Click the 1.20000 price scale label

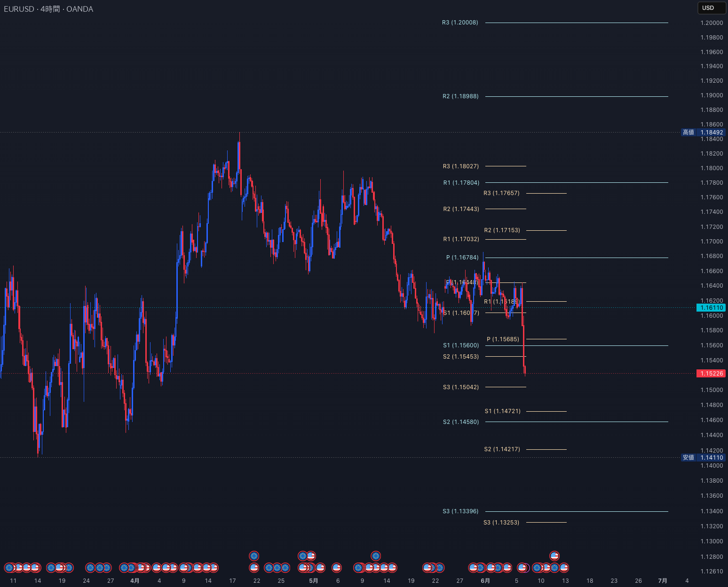point(712,23)
